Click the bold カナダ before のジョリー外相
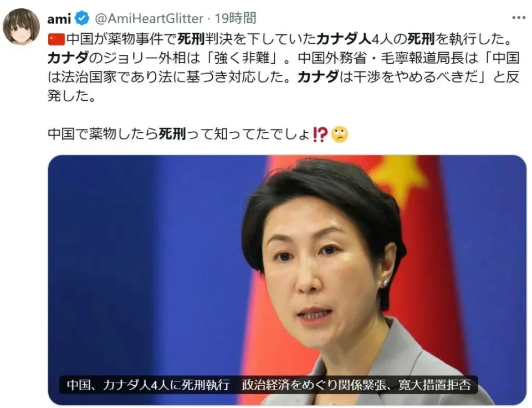This screenshot has height=408, width=532. point(68,58)
